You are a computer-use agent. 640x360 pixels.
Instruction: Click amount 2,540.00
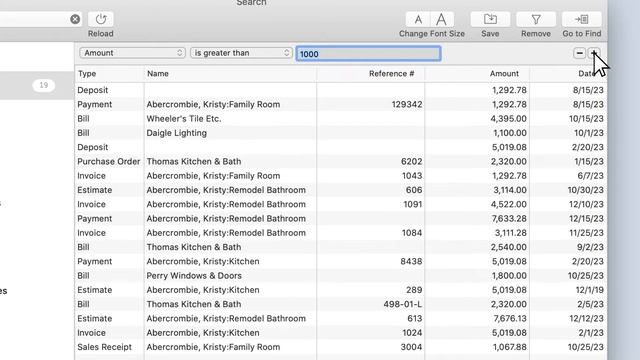click(509, 247)
